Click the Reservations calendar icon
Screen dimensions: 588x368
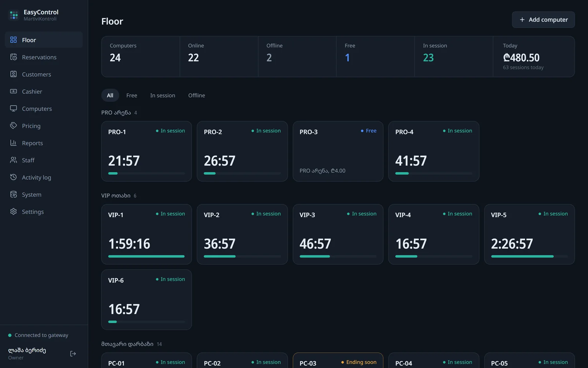pyautogui.click(x=14, y=57)
